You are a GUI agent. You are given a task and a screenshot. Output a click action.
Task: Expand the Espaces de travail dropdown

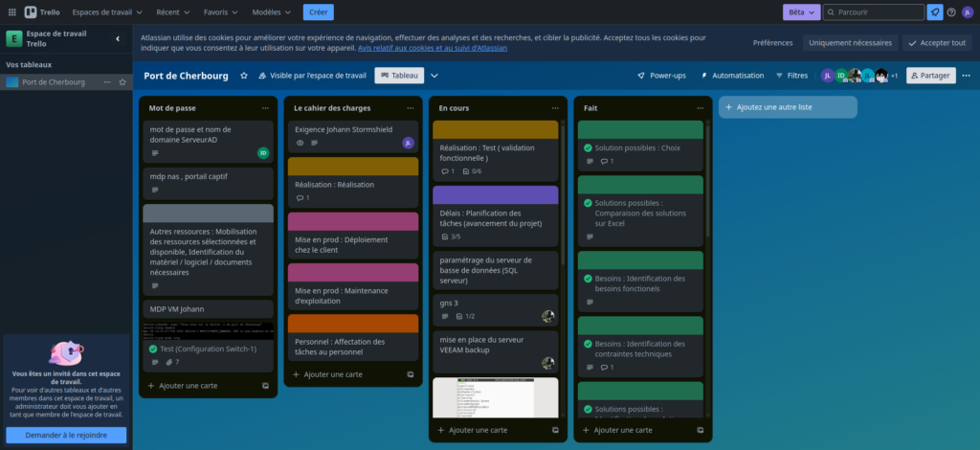(107, 12)
